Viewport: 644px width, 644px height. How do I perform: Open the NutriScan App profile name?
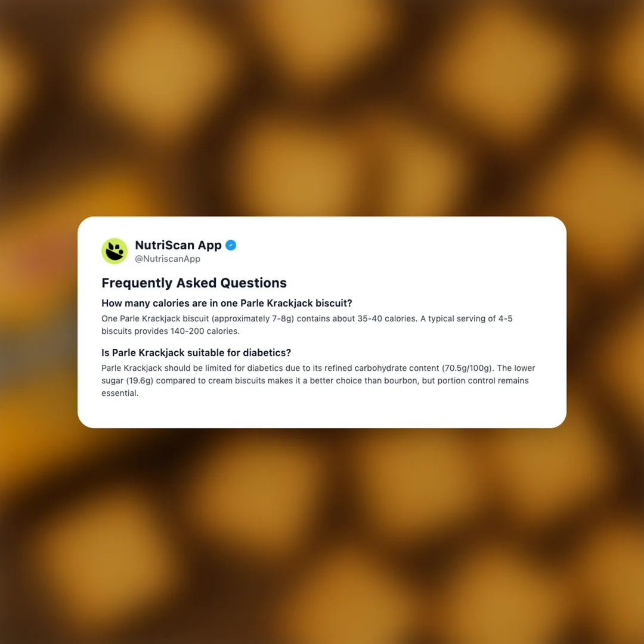[178, 245]
